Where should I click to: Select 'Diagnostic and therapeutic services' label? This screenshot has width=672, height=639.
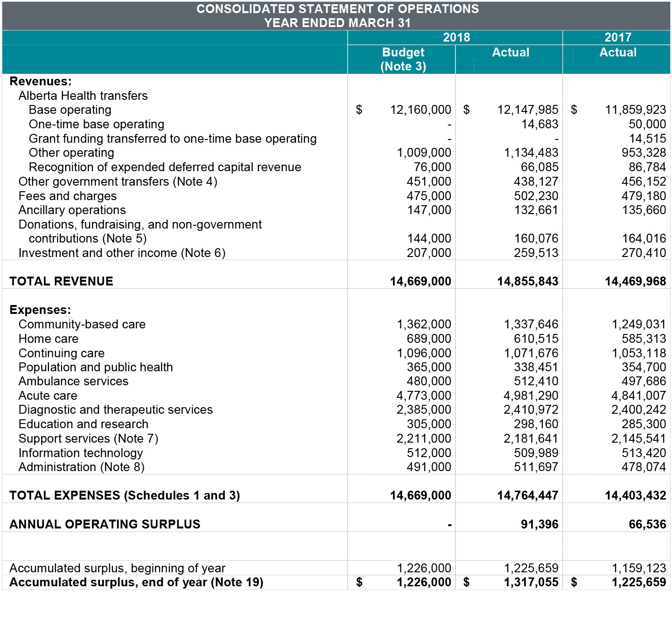click(116, 410)
